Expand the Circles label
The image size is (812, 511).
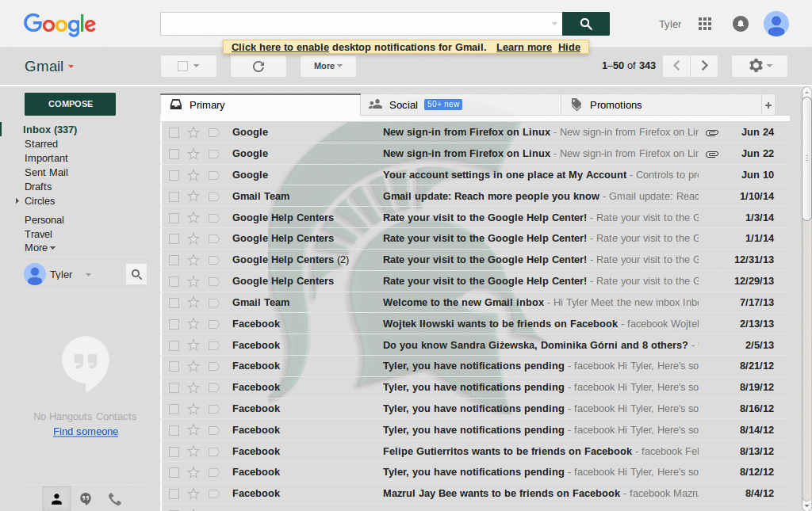click(x=17, y=200)
